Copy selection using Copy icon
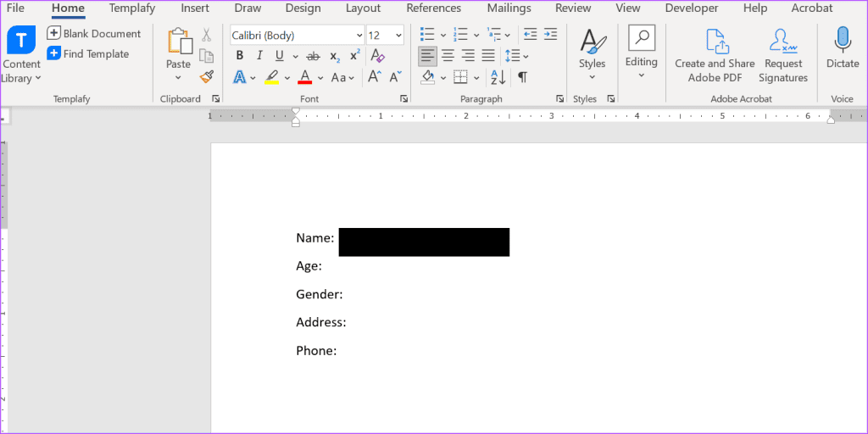 click(x=207, y=56)
